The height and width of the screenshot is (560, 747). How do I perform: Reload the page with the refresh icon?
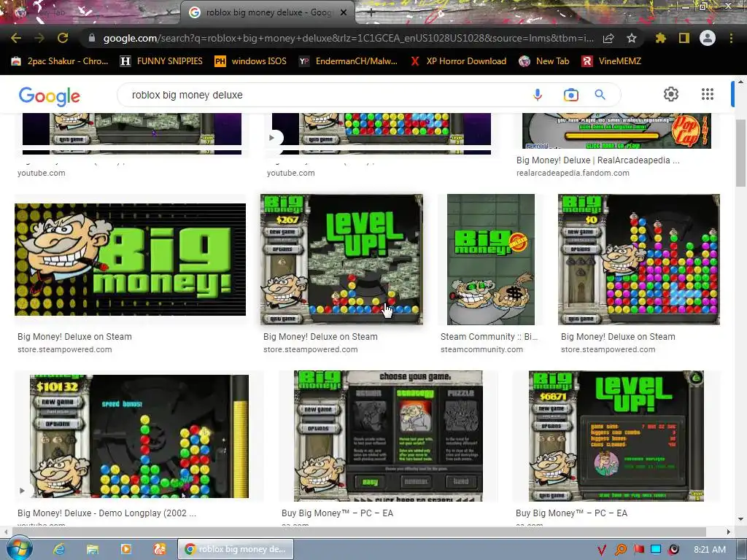click(x=63, y=38)
